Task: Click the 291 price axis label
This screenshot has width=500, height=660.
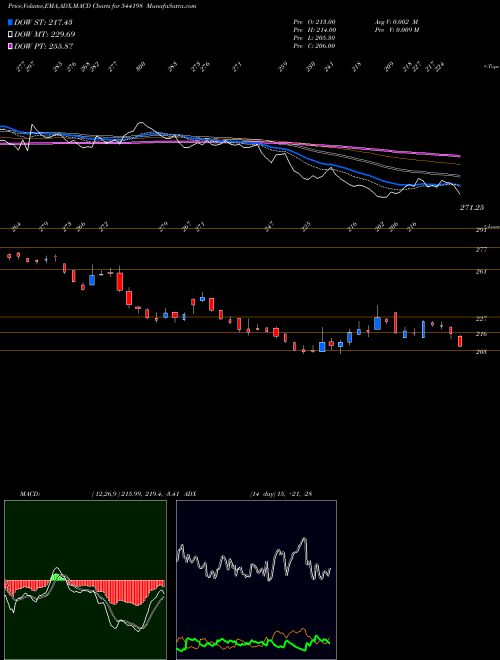Action: pos(481,230)
